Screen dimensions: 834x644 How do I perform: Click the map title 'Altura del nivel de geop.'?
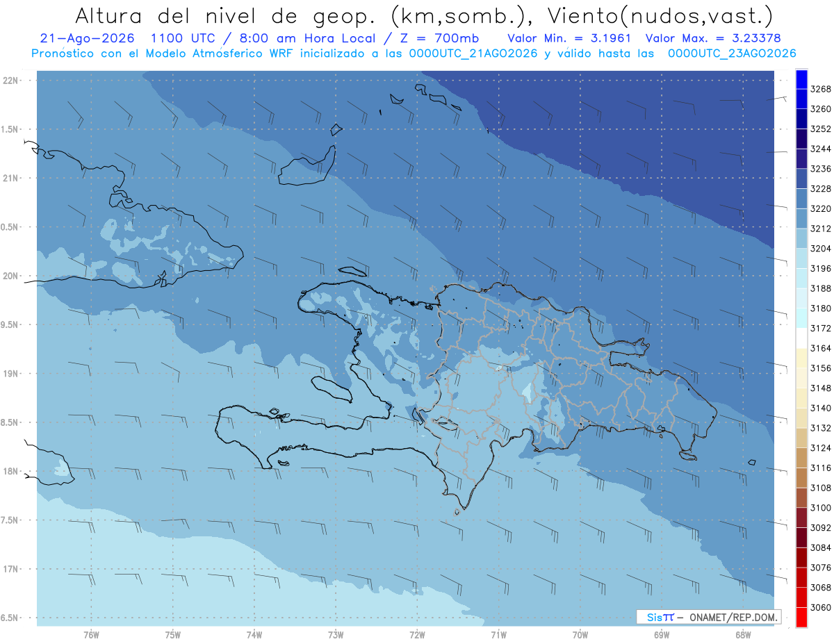(226, 15)
